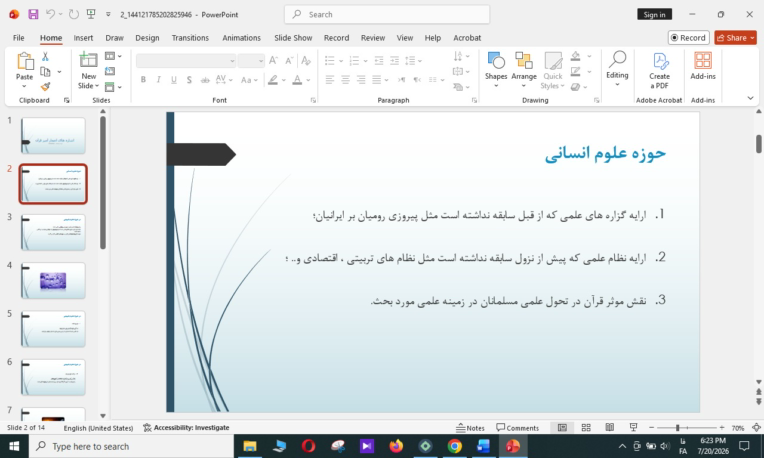This screenshot has width=764, height=458.
Task: Click the Copy icon in Clipboard group
Action: [45, 72]
